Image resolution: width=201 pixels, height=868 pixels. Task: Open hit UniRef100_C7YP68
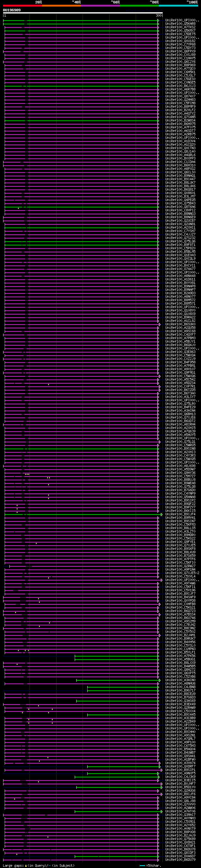click(x=180, y=45)
